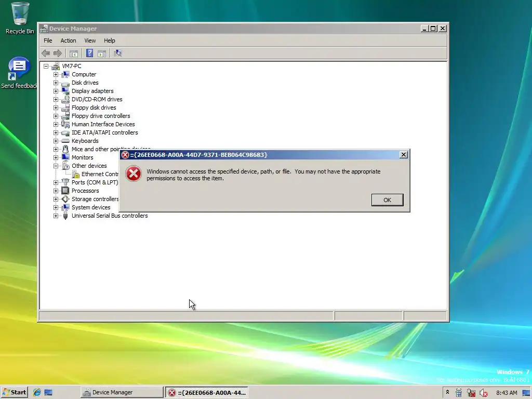This screenshot has height=399, width=532.
Task: Select the 'Other devices' label
Action: point(89,166)
